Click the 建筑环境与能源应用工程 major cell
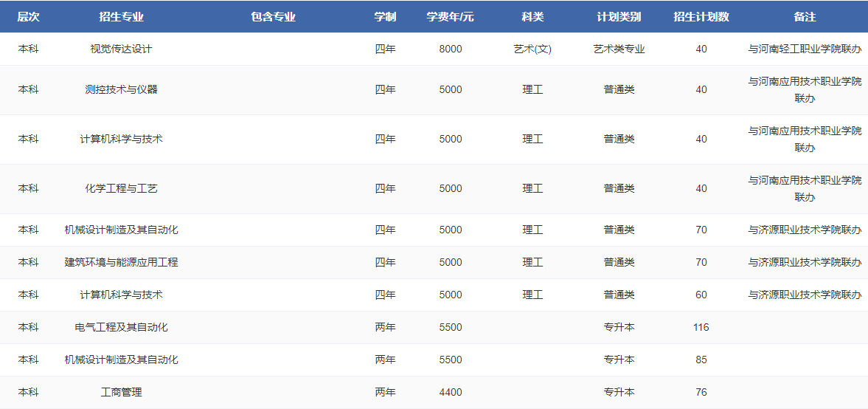The image size is (868, 409). tap(121, 262)
